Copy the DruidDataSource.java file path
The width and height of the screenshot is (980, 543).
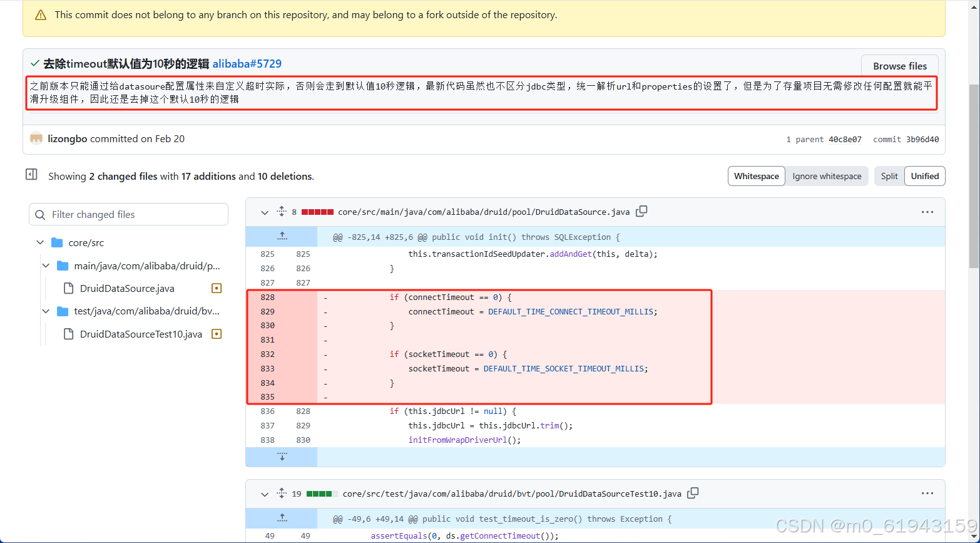click(641, 211)
